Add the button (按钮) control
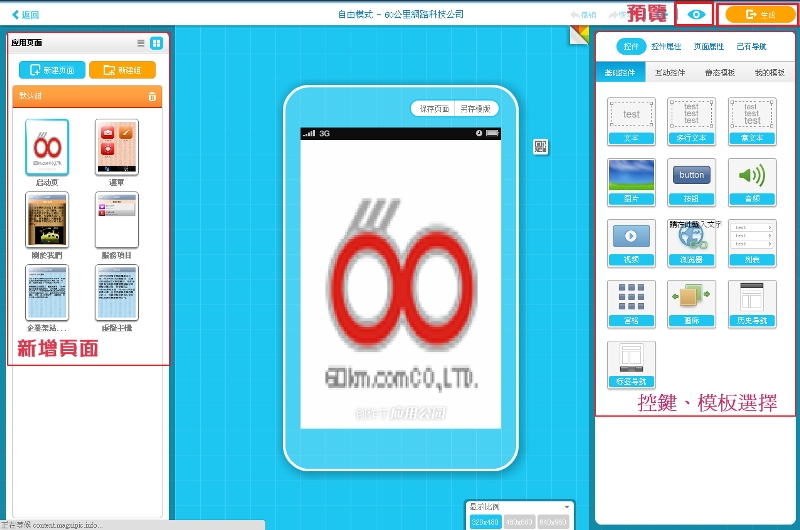 691,182
